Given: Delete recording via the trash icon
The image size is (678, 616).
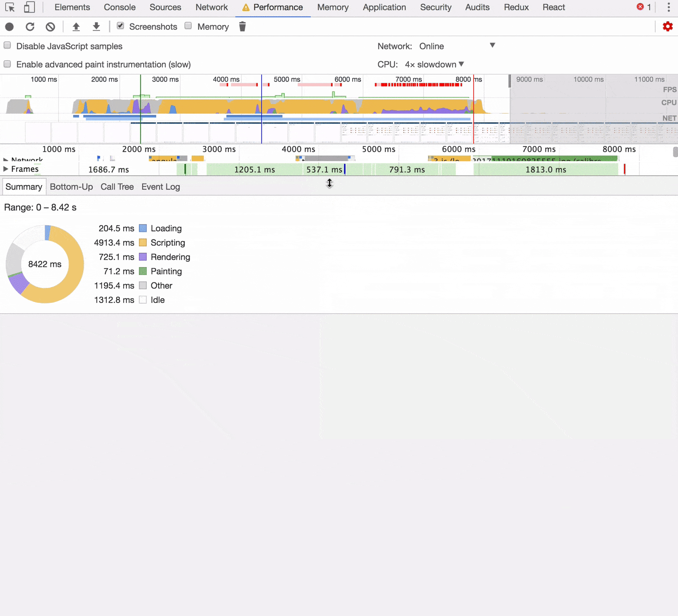Looking at the screenshot, I should tap(242, 26).
